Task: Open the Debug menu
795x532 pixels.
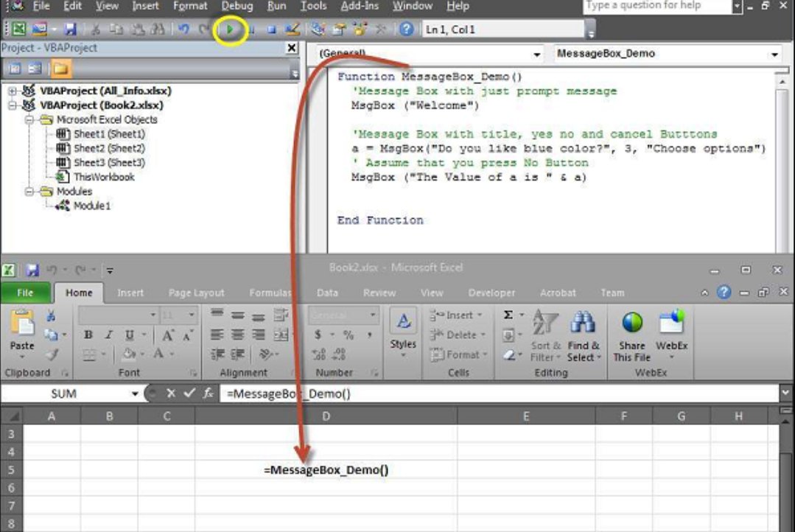Action: [x=237, y=6]
